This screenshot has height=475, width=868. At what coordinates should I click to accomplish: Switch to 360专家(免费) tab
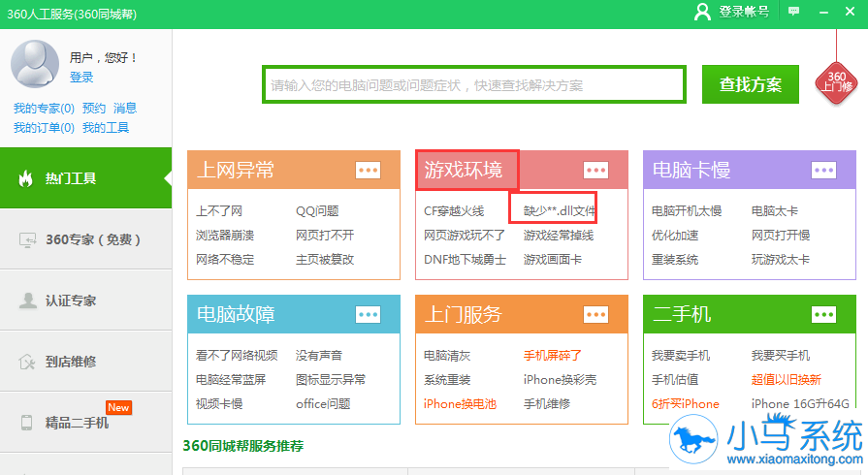85,239
